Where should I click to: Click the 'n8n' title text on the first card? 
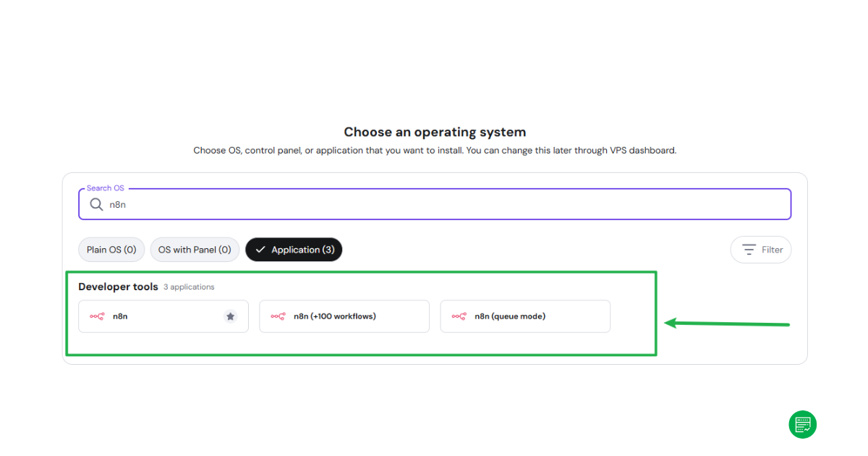[120, 316]
